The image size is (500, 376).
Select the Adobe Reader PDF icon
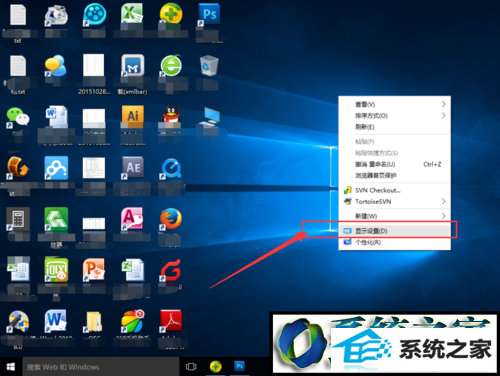pos(171,321)
